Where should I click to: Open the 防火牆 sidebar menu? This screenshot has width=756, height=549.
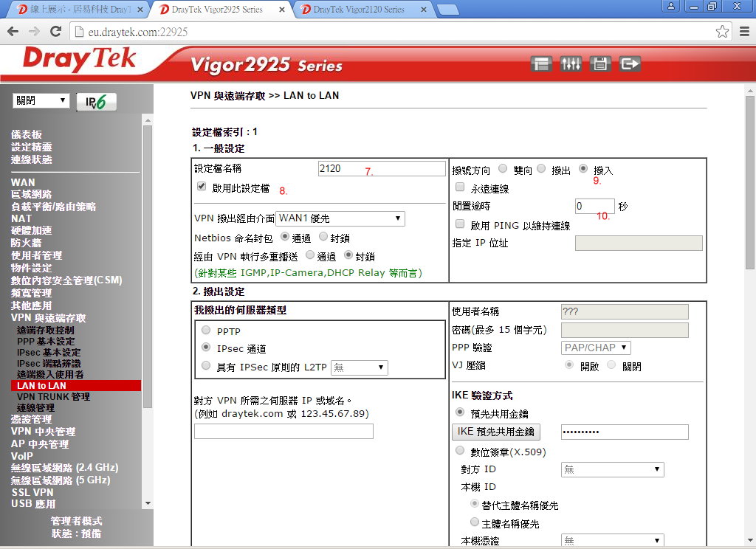click(26, 243)
